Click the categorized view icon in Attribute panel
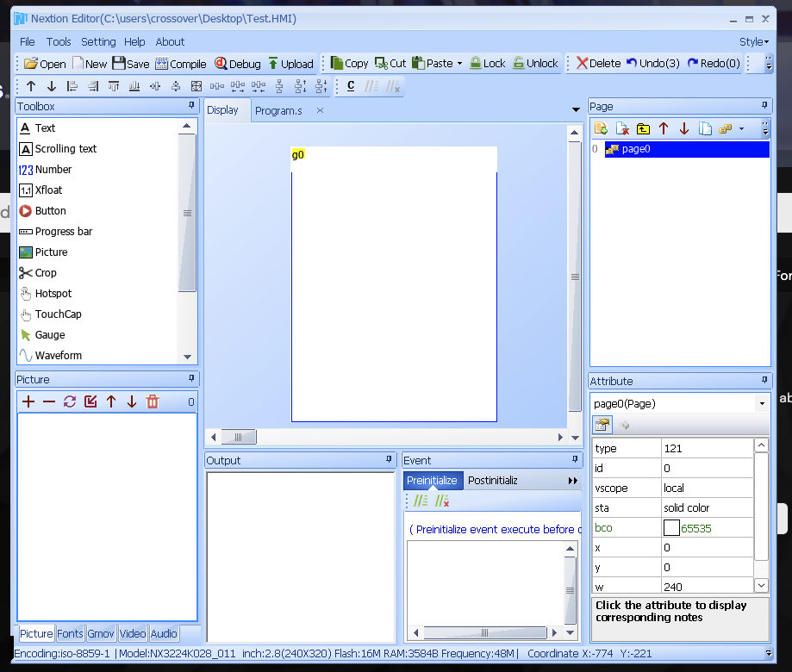This screenshot has width=792, height=672. (x=602, y=425)
